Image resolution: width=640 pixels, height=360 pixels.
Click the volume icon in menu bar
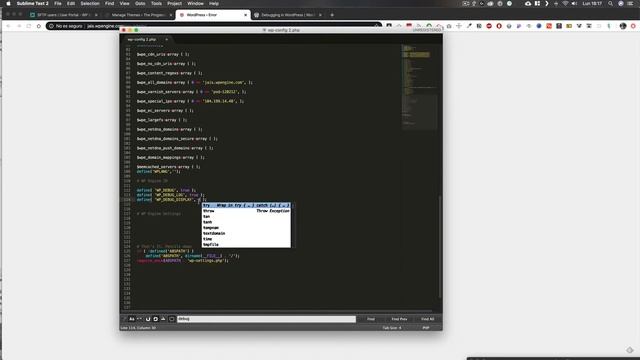[574, 3]
